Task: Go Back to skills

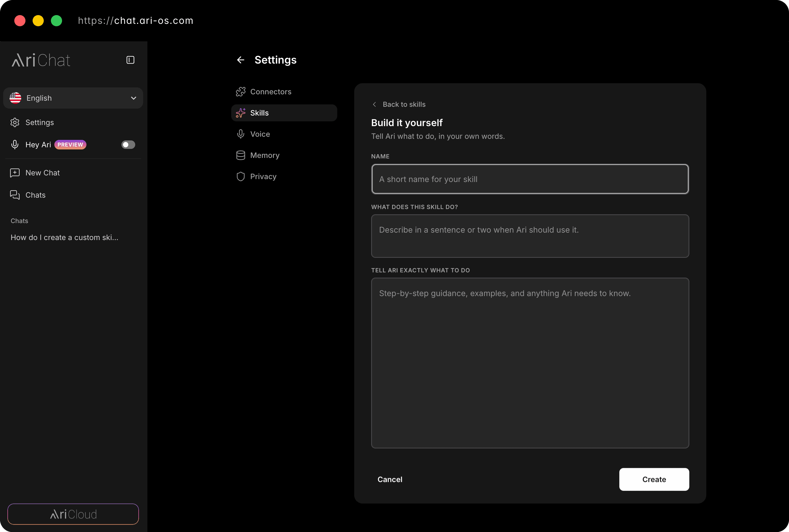Action: pyautogui.click(x=399, y=104)
